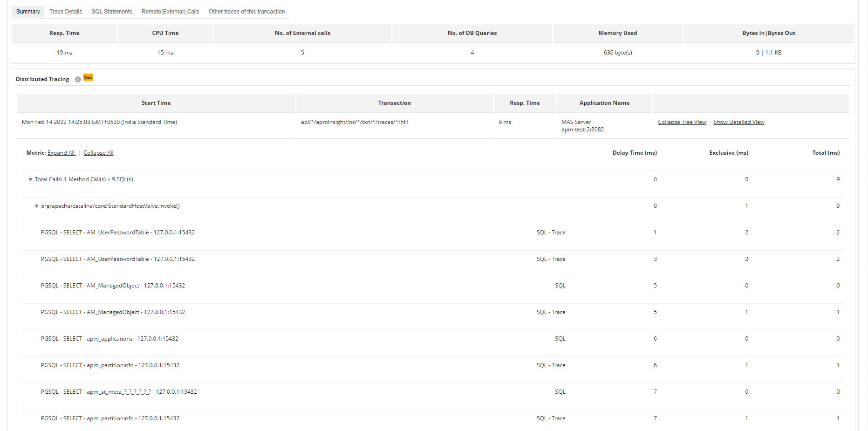Go to the SQL Statements tab

pos(112,12)
